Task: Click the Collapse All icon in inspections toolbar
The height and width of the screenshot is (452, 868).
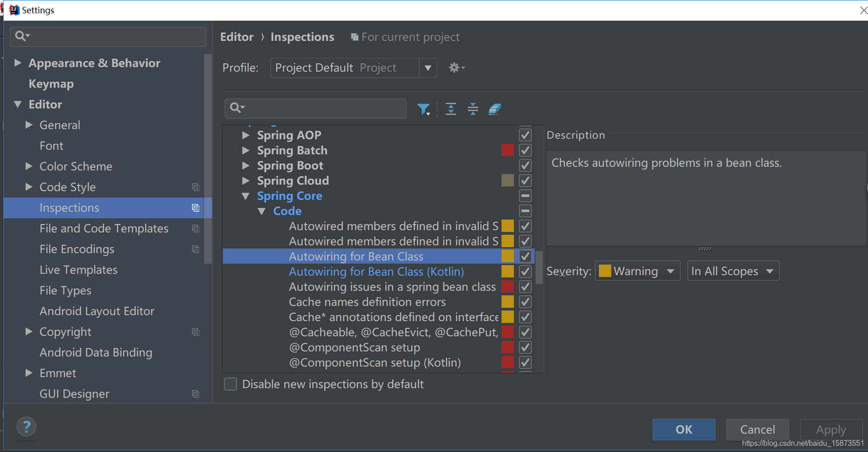Action: (x=473, y=109)
